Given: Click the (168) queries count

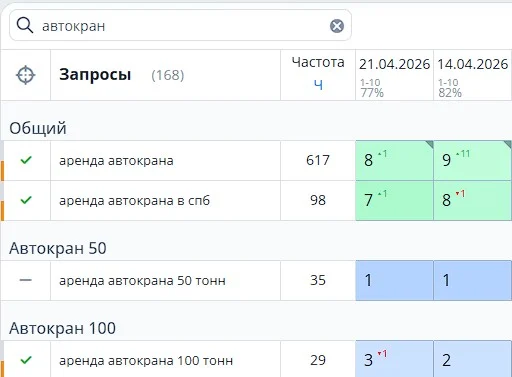Looking at the screenshot, I should click(167, 75).
